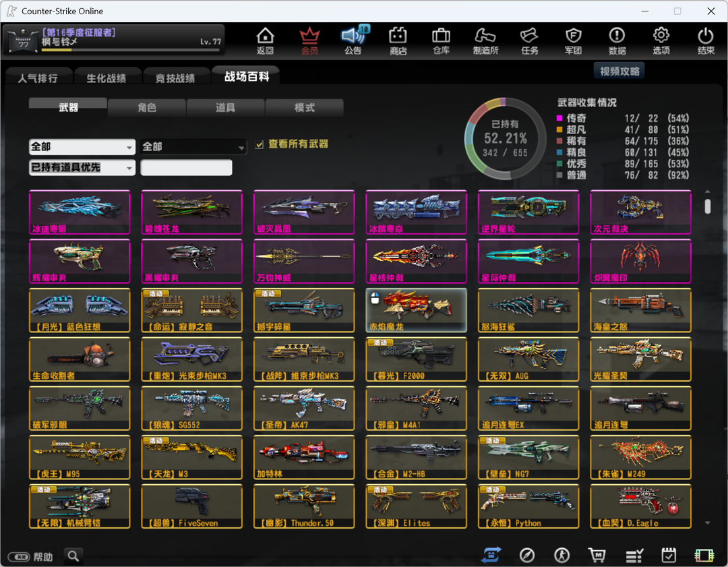This screenshot has height=567, width=728.
Task: Select the 炽翼魔印 weapon card
Action: (x=641, y=262)
